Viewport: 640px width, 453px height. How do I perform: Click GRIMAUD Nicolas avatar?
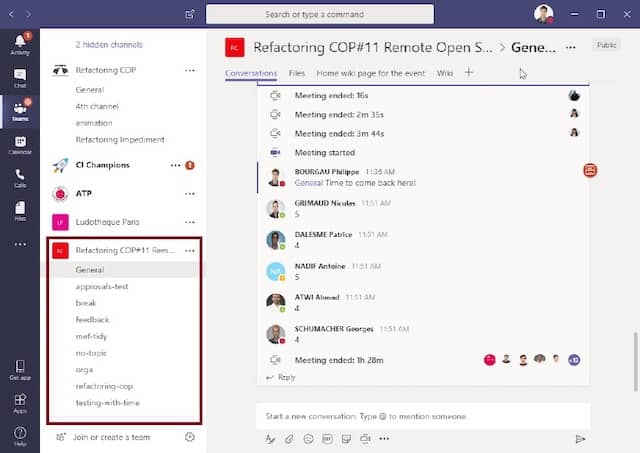276,208
